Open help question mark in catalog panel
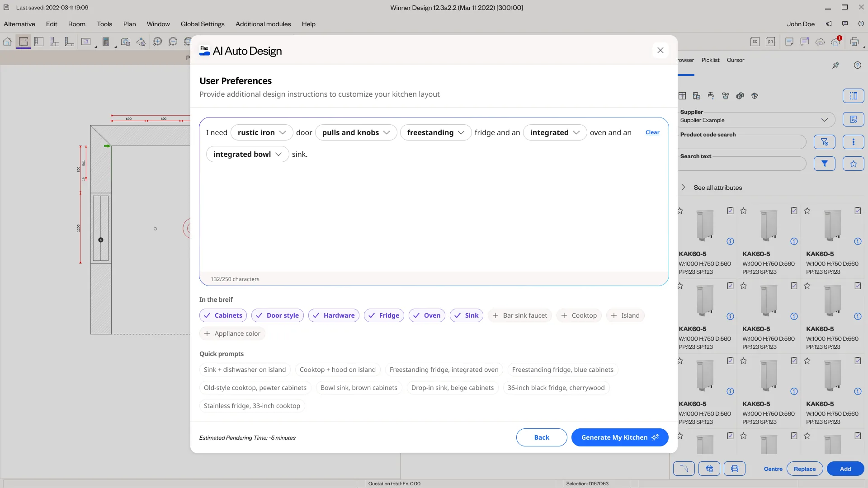868x488 pixels. click(x=858, y=65)
